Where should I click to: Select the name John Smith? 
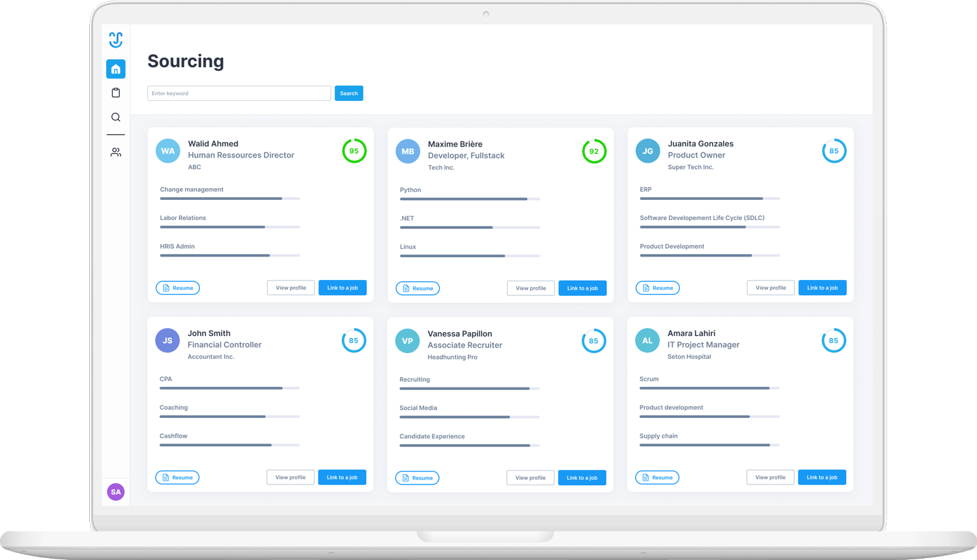(x=209, y=333)
